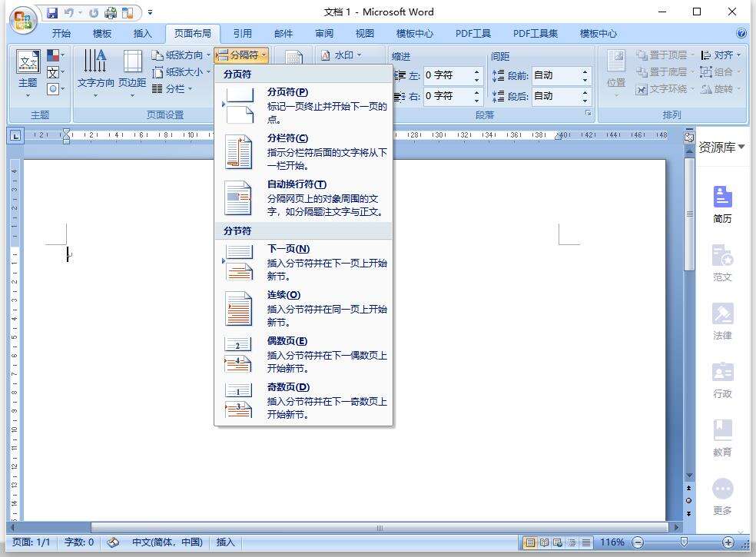The width and height of the screenshot is (756, 557).
Task: Select 自动换行符(T) text wrapping break
Action: point(303,197)
